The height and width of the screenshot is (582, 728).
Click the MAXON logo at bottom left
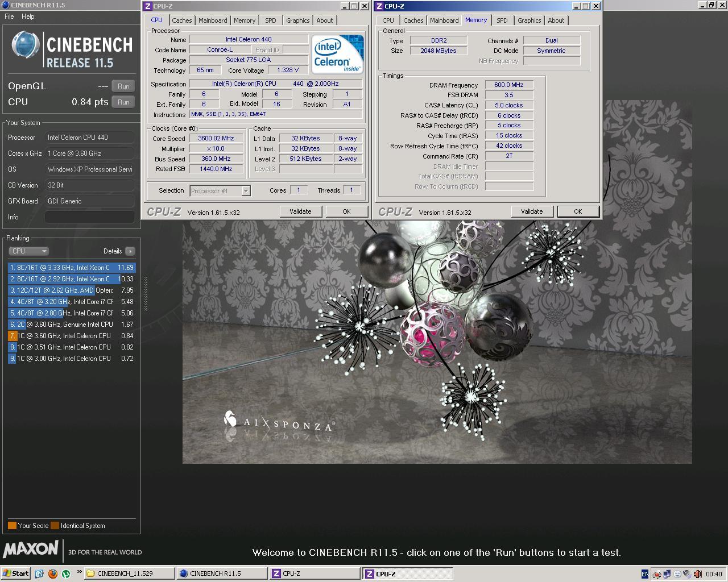(x=31, y=549)
